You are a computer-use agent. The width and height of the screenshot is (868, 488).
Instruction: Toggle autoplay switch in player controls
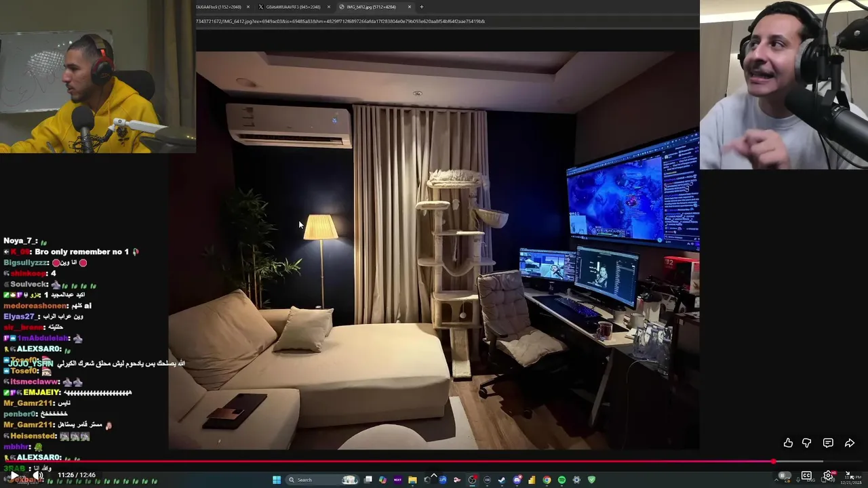tap(783, 476)
